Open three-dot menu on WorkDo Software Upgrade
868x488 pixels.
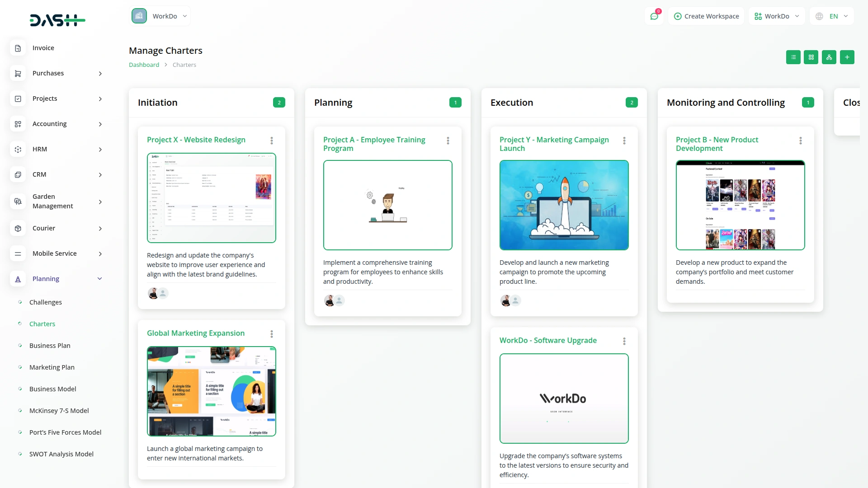(x=624, y=341)
